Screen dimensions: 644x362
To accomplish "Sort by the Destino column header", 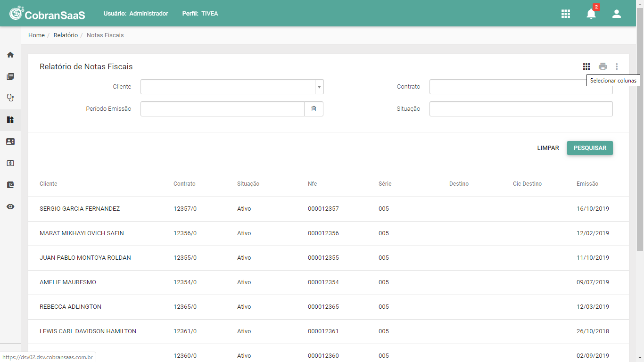I will (459, 184).
